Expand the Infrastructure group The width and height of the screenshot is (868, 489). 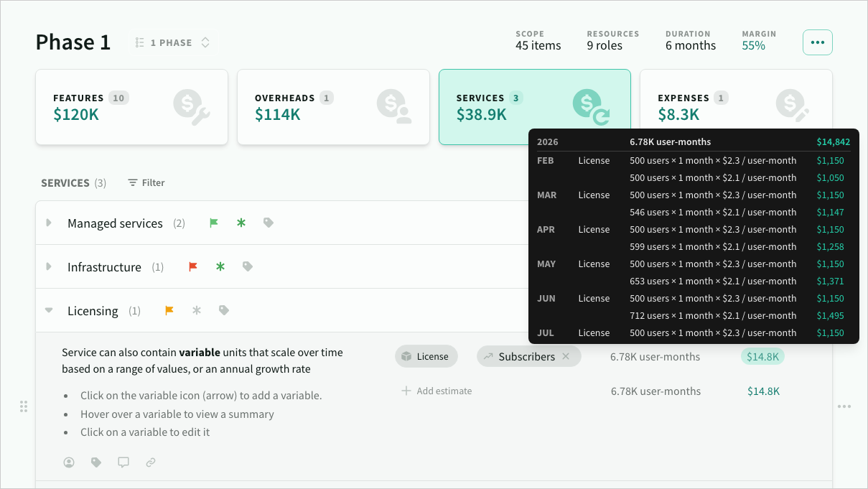click(x=49, y=266)
